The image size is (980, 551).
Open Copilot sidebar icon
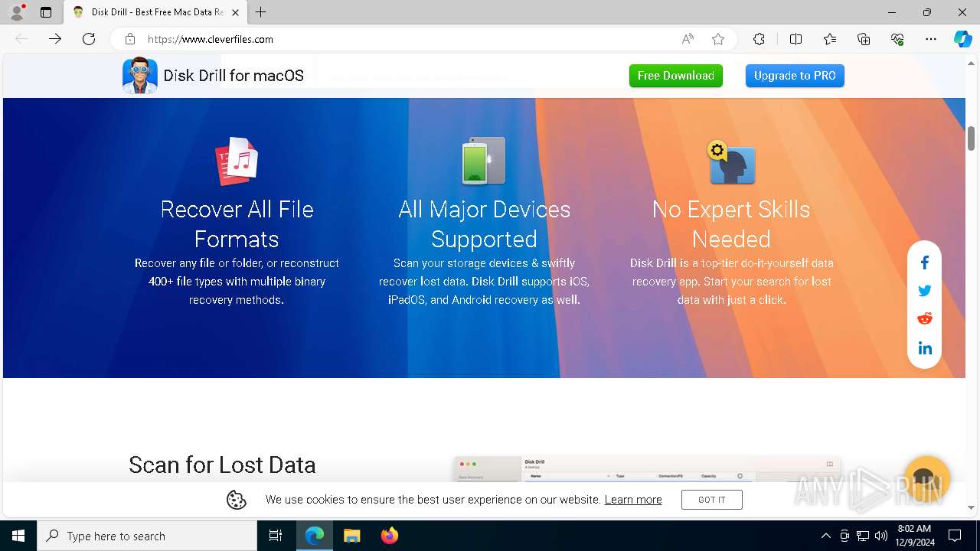pos(962,39)
